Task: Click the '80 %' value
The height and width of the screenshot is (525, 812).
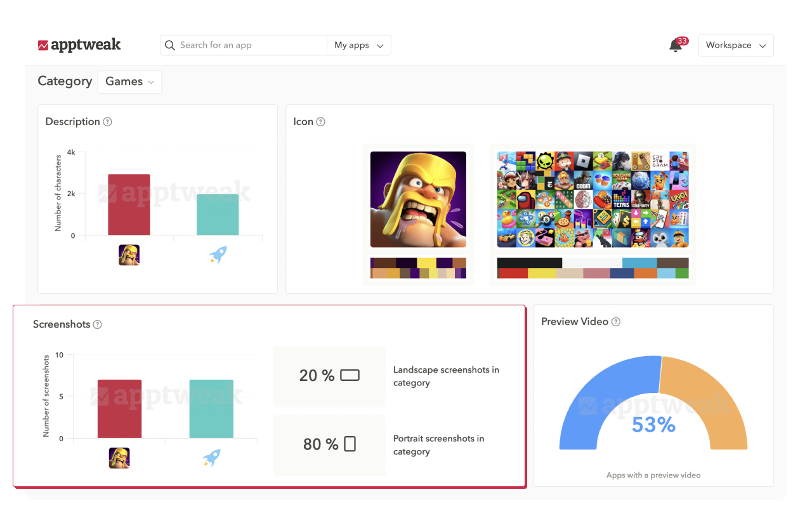Action: (320, 444)
